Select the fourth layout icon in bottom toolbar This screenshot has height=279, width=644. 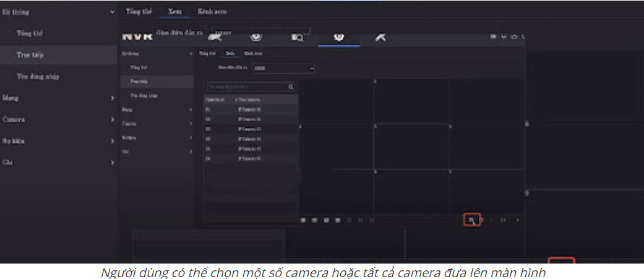337,220
